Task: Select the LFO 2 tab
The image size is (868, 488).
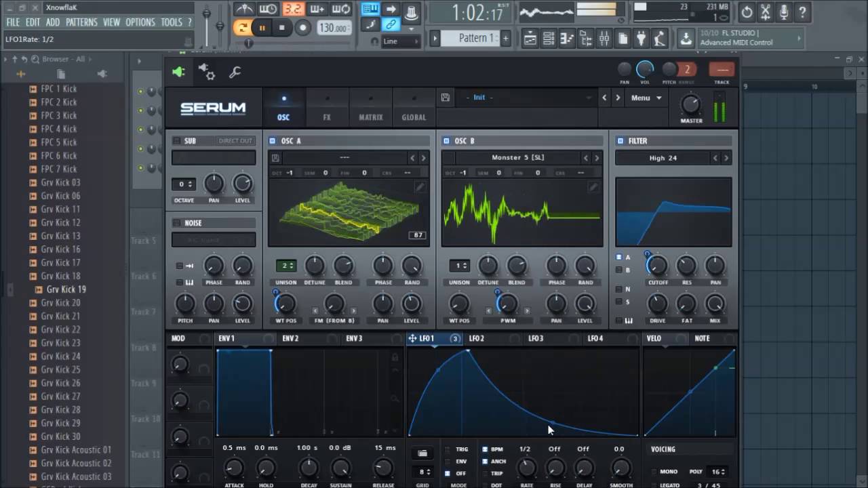Action: tap(476, 338)
